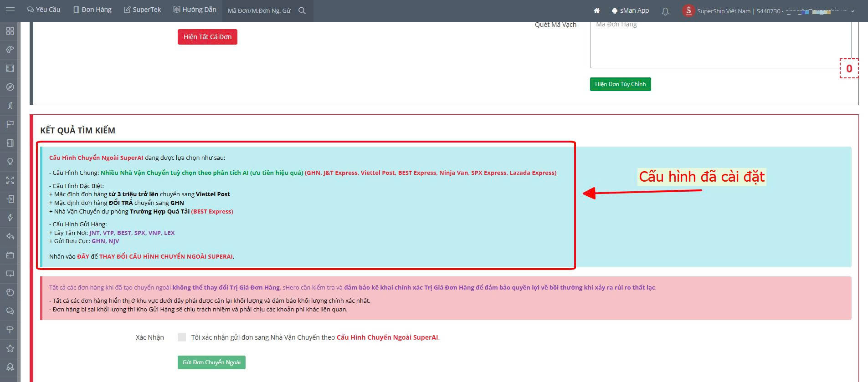Click the SuperShip logo avatar
This screenshot has width=868, height=382.
coord(688,10)
